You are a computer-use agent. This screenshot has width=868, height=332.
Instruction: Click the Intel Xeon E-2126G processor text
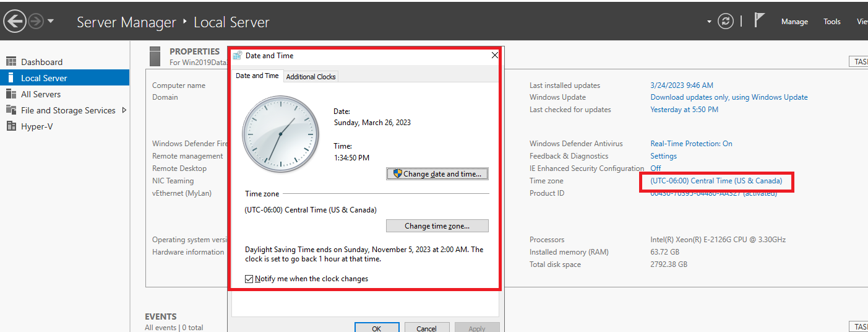(x=718, y=240)
